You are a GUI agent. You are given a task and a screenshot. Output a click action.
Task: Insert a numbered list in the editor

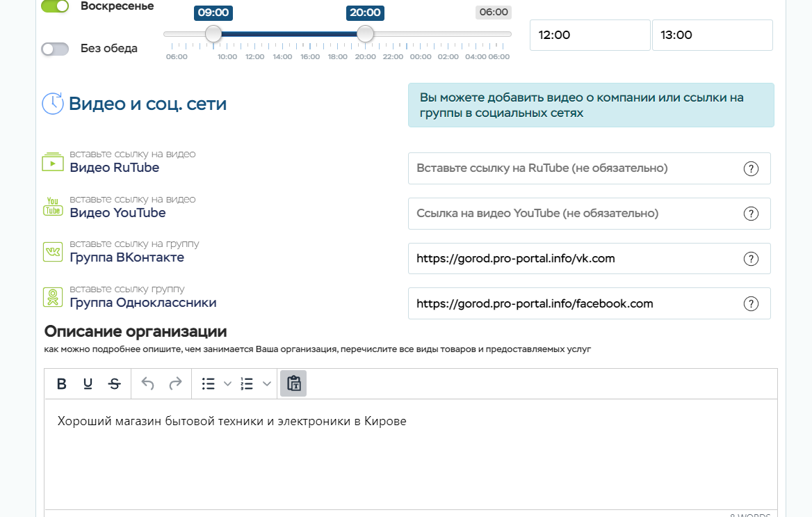tap(247, 384)
